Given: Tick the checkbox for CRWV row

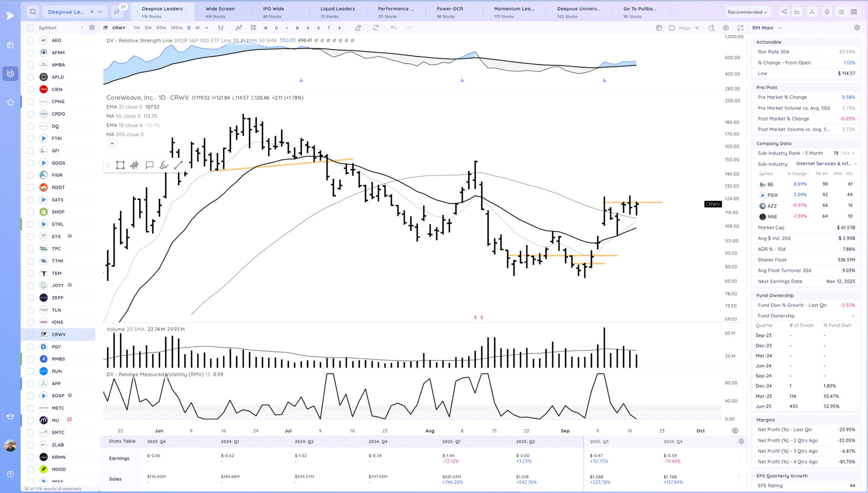Looking at the screenshot, I should pos(31,335).
